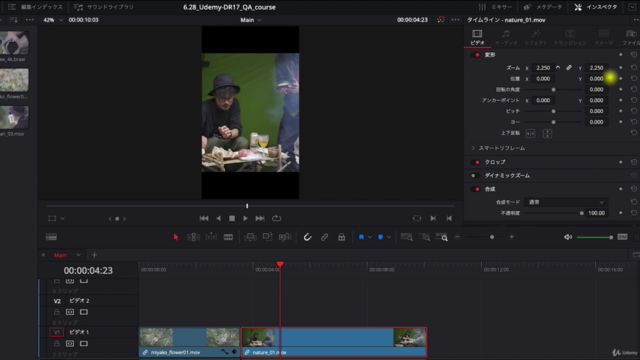Zoom in timeline with plus button
The width and height of the screenshot is (640, 360).
(511, 237)
